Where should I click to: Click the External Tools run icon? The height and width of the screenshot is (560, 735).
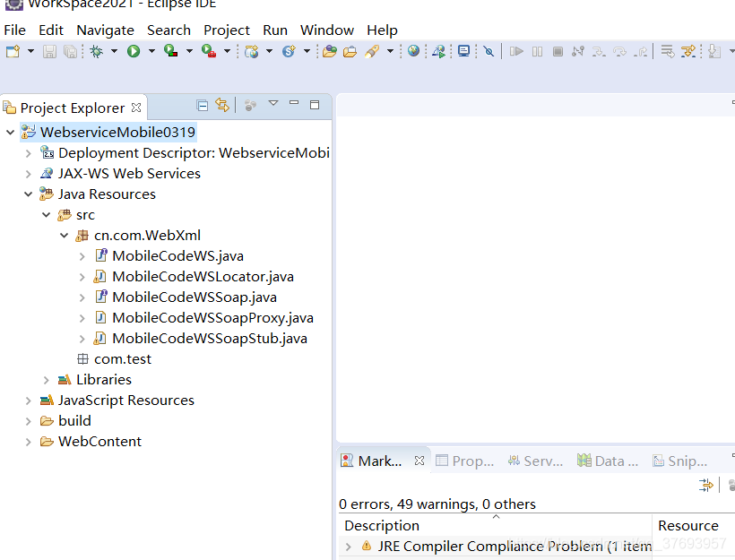208,51
